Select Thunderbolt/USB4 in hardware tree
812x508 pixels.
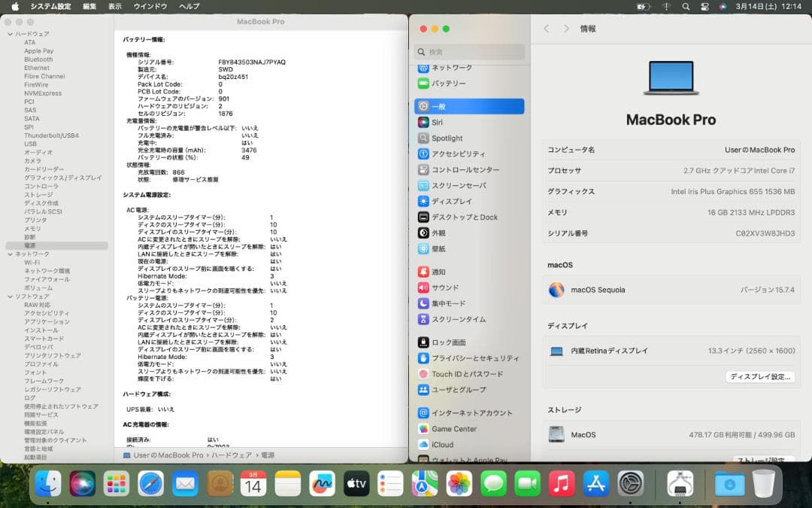[51, 135]
